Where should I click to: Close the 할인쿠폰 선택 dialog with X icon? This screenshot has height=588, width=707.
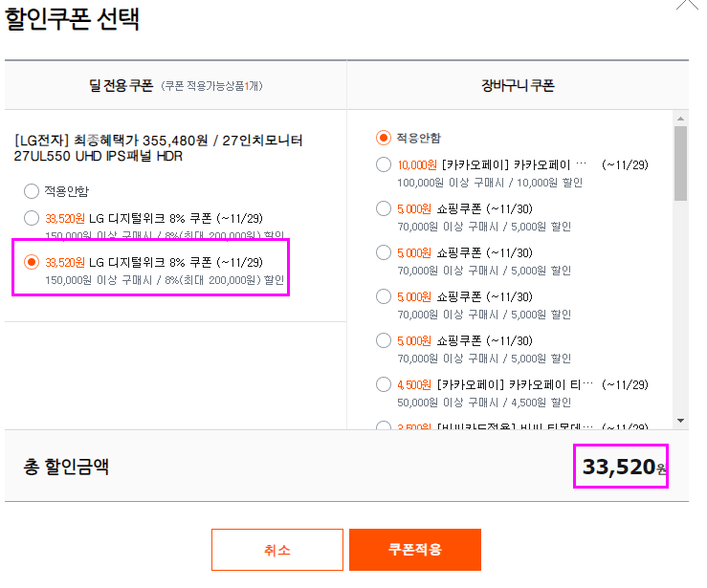[688, 5]
